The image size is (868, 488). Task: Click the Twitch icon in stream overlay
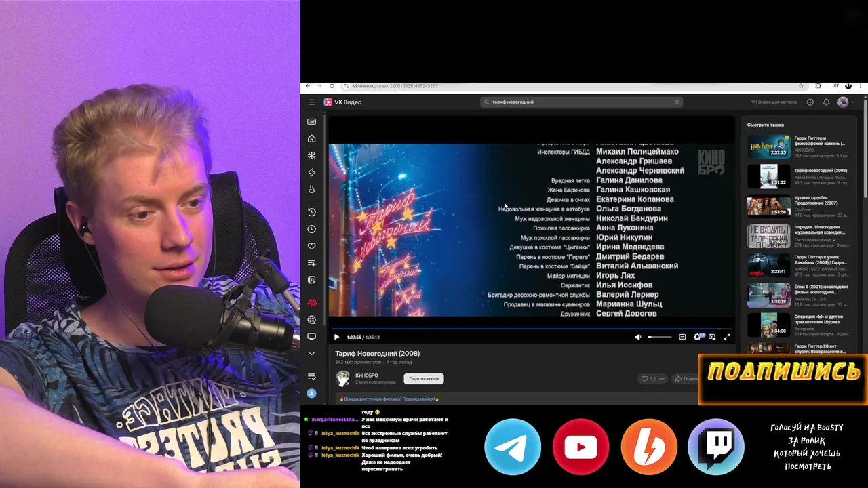716,447
